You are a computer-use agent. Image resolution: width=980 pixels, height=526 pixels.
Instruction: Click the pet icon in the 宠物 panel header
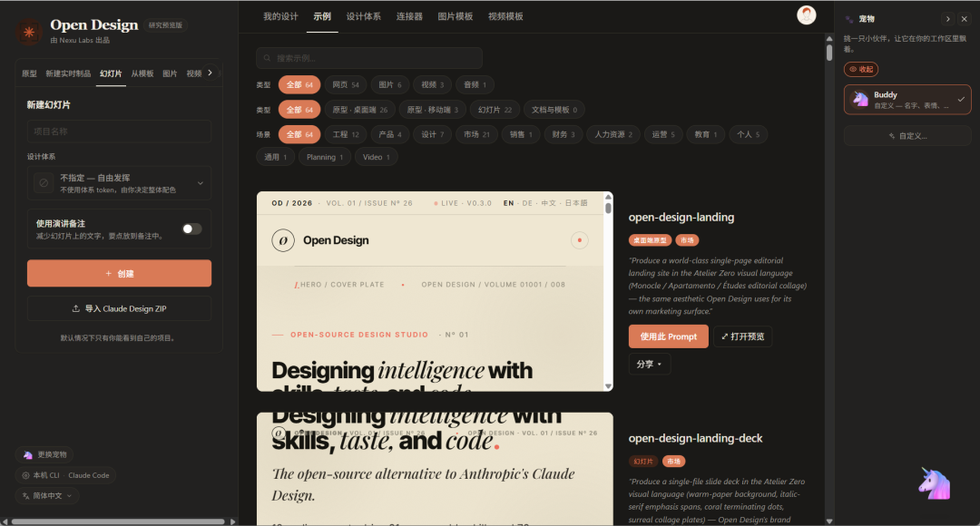click(x=849, y=19)
